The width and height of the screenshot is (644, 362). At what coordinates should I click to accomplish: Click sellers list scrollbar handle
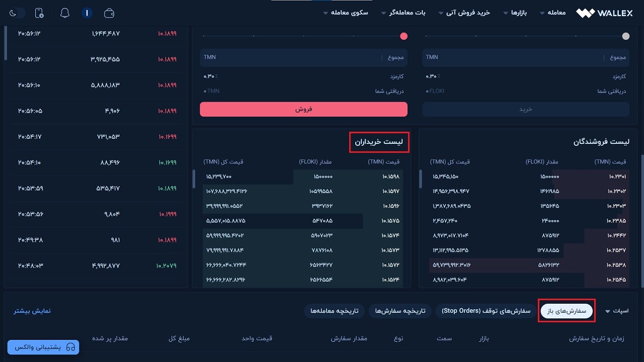[421, 179]
